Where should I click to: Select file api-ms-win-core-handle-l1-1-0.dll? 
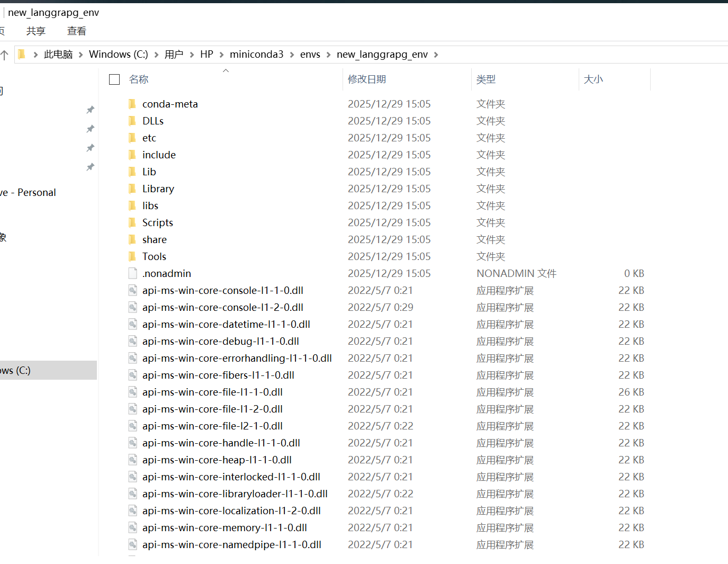click(x=221, y=443)
